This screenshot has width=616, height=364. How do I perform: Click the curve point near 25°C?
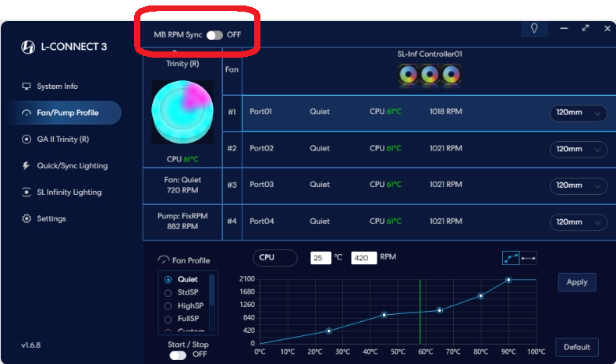tap(329, 331)
